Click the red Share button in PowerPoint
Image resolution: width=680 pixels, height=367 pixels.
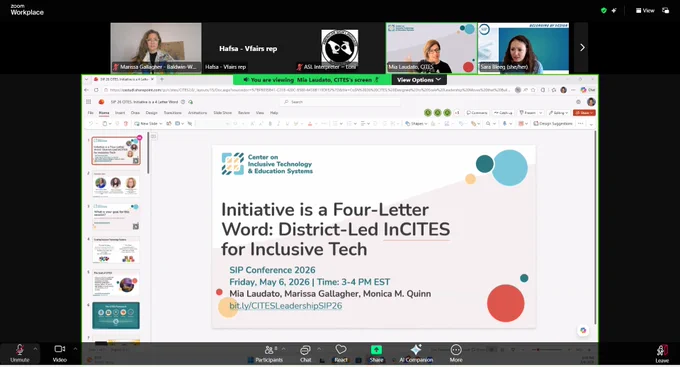click(x=584, y=113)
